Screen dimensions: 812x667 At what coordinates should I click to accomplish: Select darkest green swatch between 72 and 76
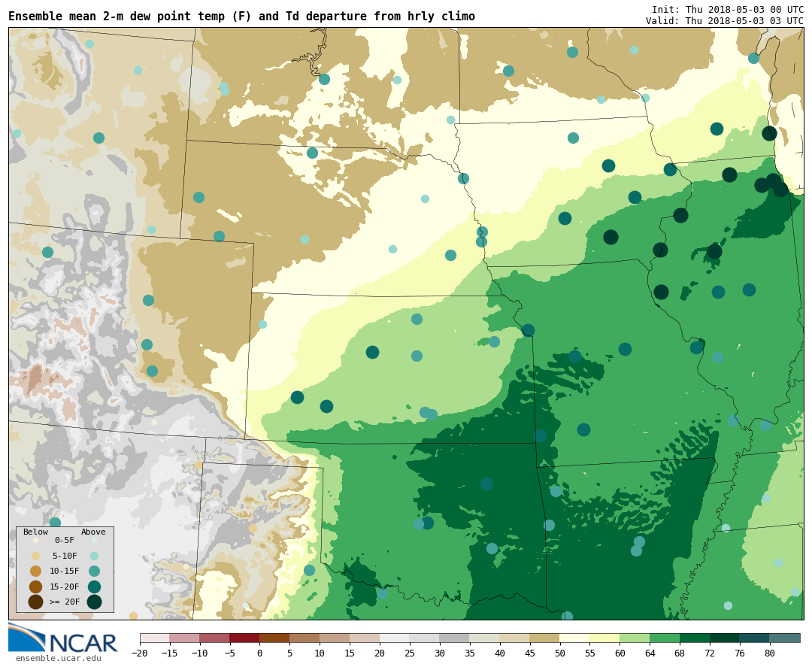coord(725,638)
